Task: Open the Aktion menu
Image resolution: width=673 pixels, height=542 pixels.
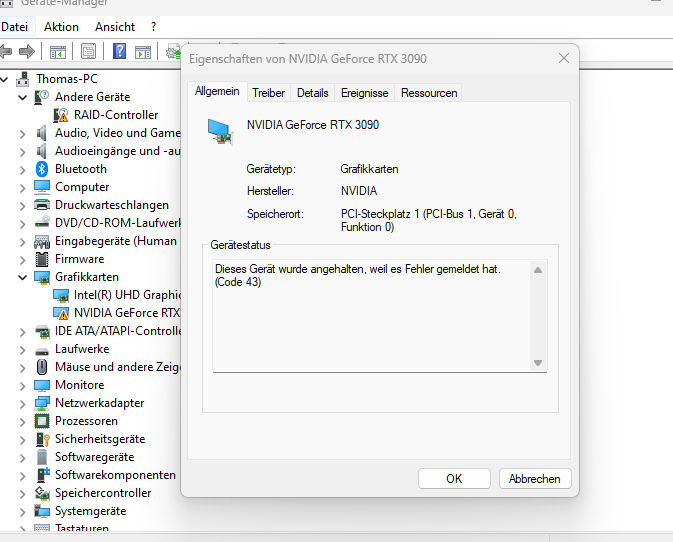Action: click(61, 27)
